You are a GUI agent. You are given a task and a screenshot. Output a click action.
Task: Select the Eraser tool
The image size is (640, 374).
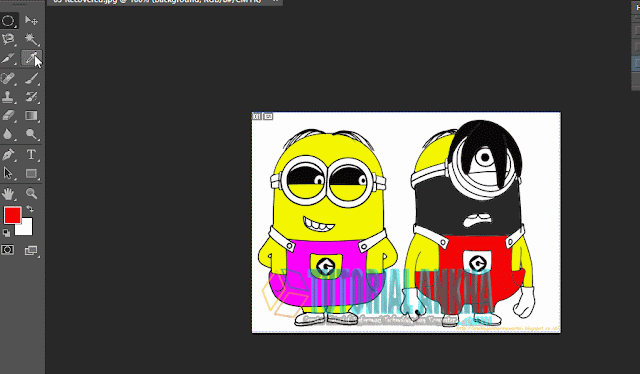point(8,116)
